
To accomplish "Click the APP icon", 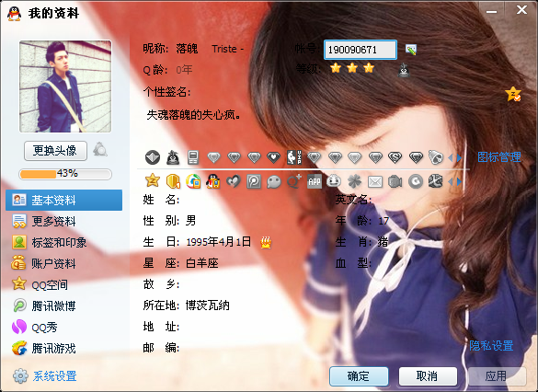I will tap(315, 181).
